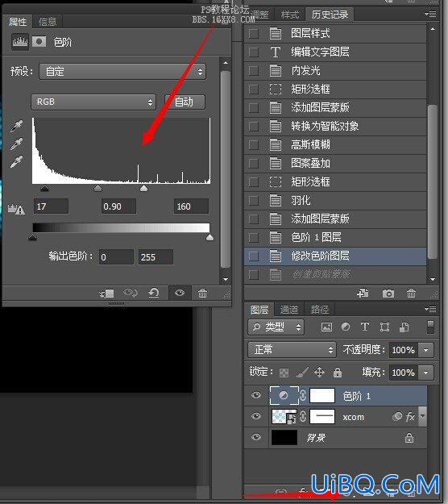Expand xcom layer effects list
448x504 pixels.
point(423,416)
